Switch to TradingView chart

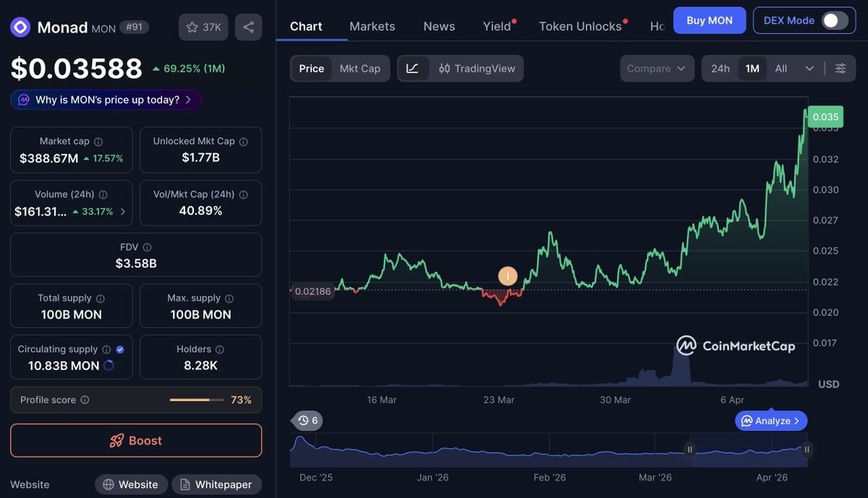coord(477,69)
